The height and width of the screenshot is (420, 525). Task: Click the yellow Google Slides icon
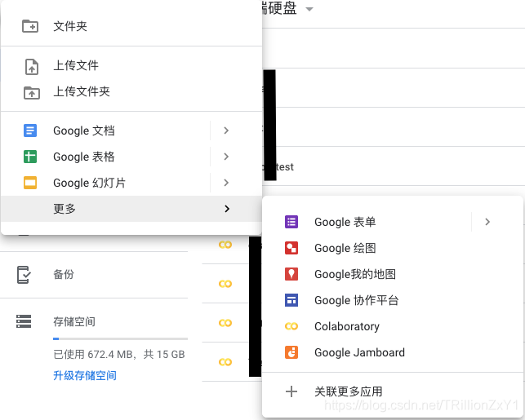(x=30, y=183)
